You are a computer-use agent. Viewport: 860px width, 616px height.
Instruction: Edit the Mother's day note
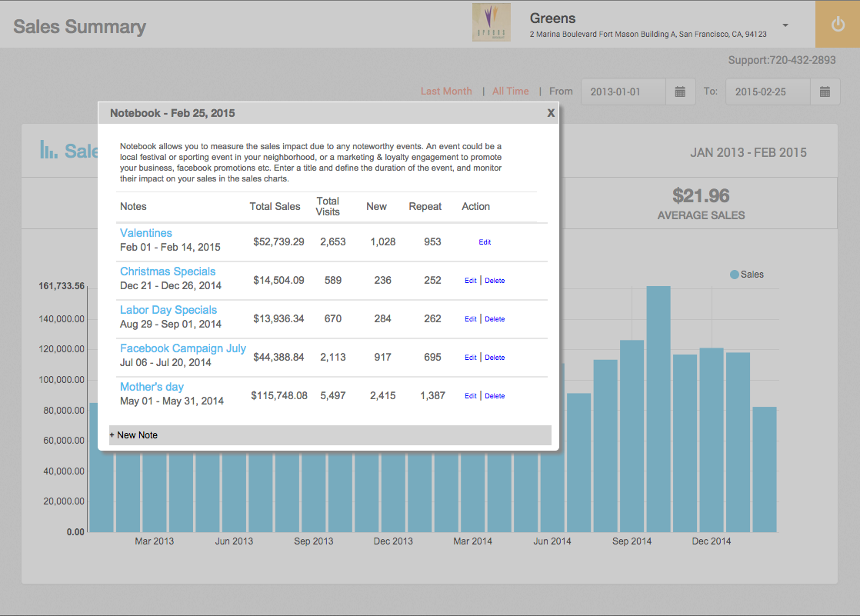click(x=471, y=395)
